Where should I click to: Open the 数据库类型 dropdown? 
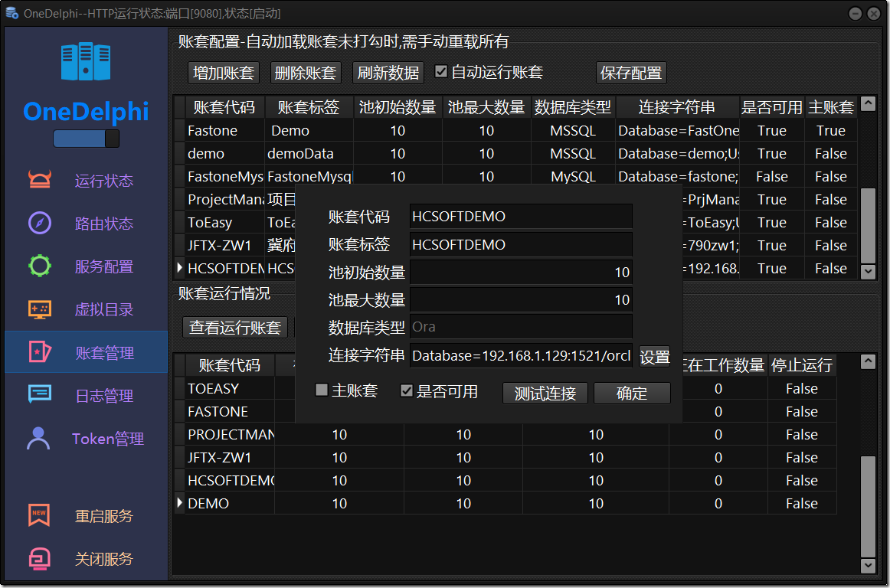pos(521,326)
